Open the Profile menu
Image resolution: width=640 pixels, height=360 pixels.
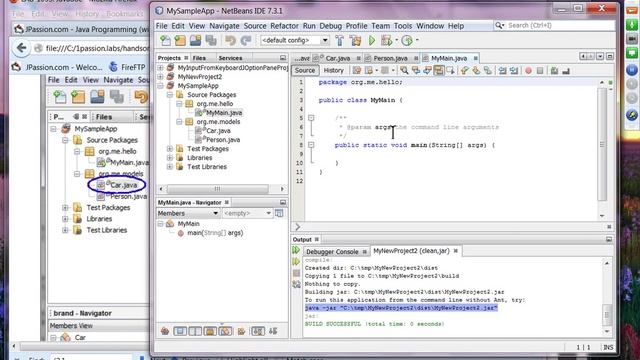pos(356,26)
